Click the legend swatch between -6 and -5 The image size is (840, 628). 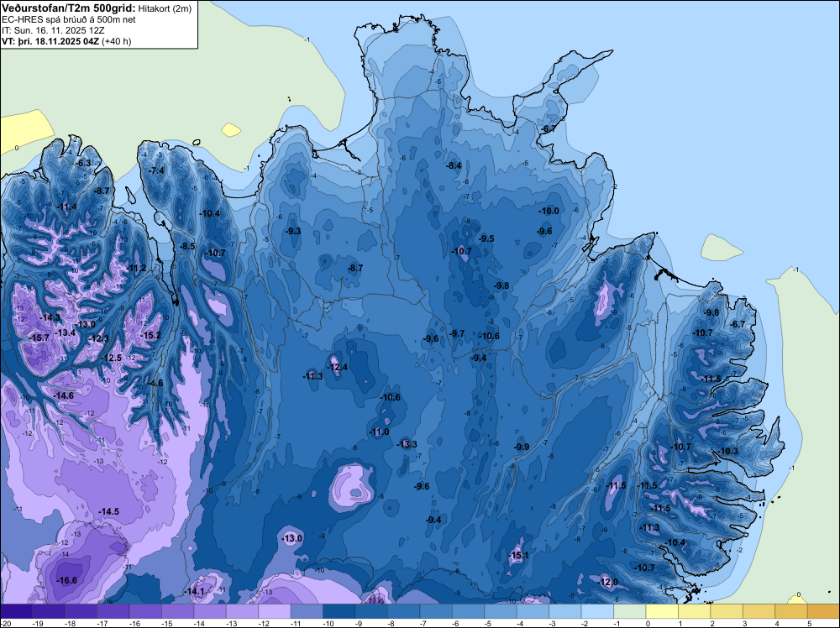(468, 611)
